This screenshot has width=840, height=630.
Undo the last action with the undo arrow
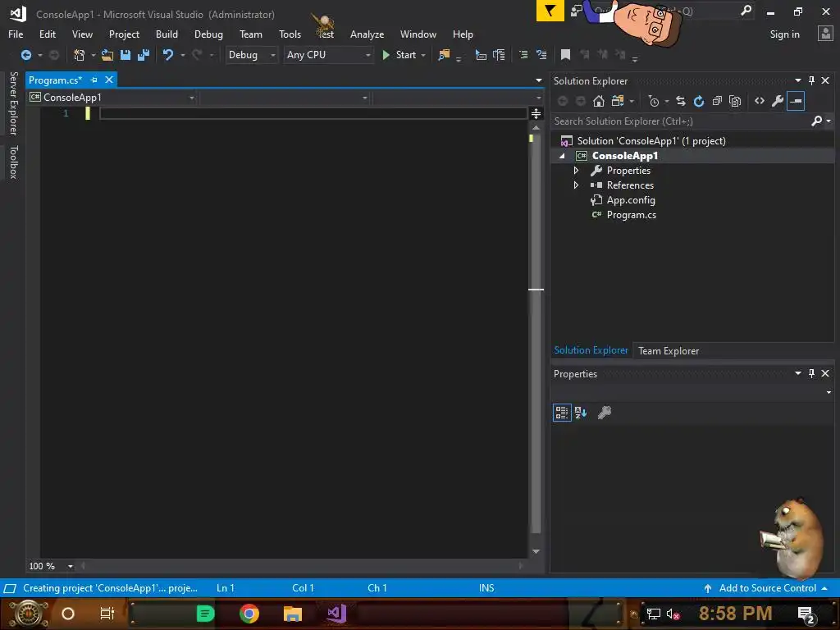(168, 55)
